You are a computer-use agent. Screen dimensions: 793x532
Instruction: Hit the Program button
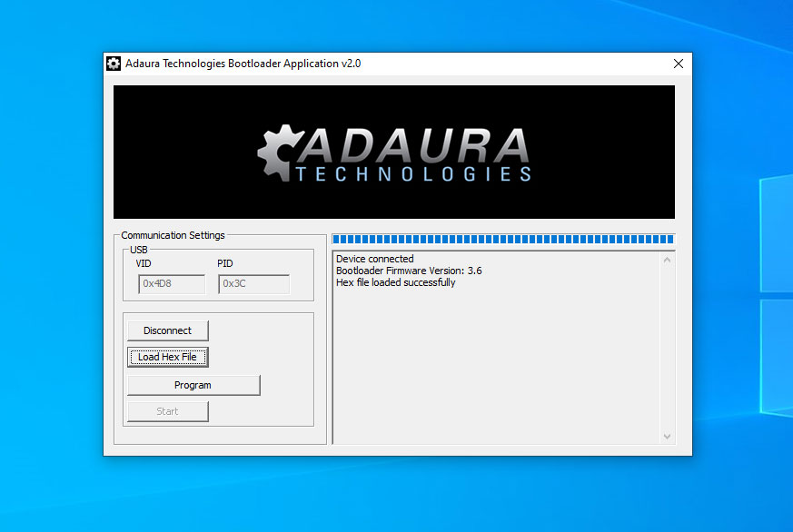coord(193,385)
